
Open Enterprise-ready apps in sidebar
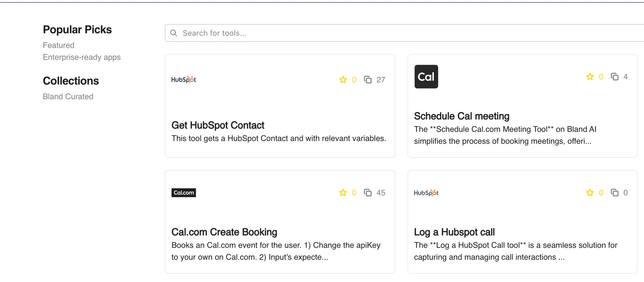tap(82, 57)
